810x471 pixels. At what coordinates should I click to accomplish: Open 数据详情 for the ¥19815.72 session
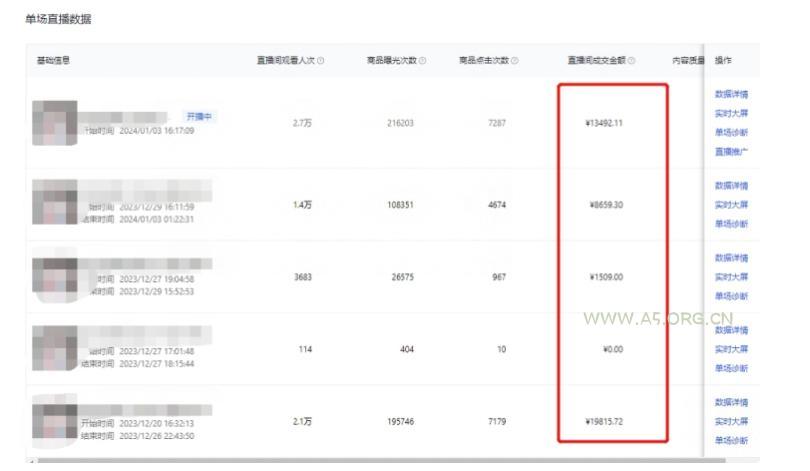tap(731, 402)
